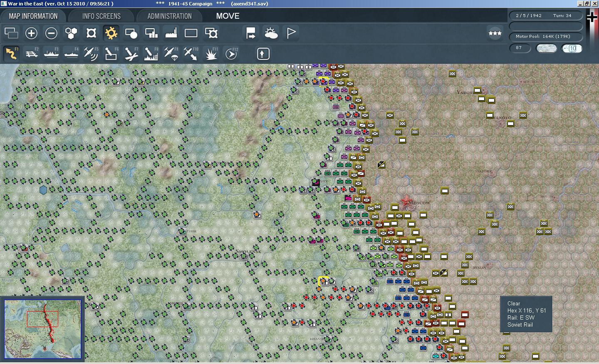Screen dimensions: 599x364
Task: Click the three stars commander button
Action: point(495,33)
